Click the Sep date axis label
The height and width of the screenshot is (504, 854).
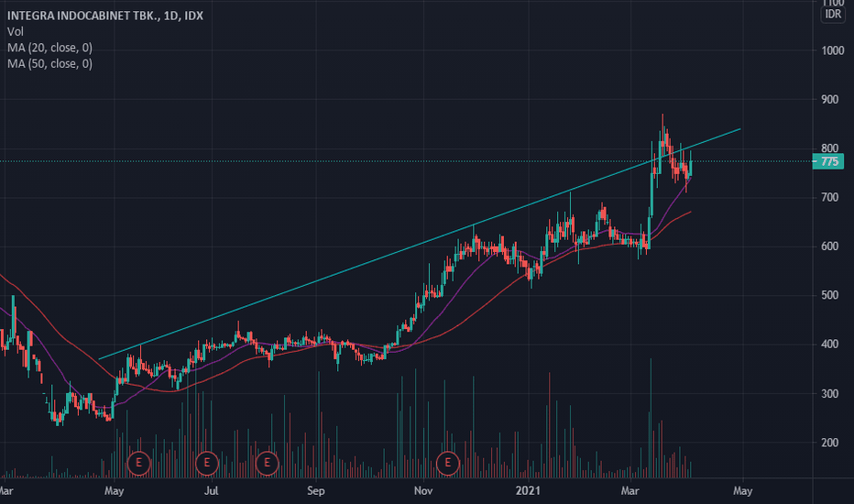click(x=316, y=491)
